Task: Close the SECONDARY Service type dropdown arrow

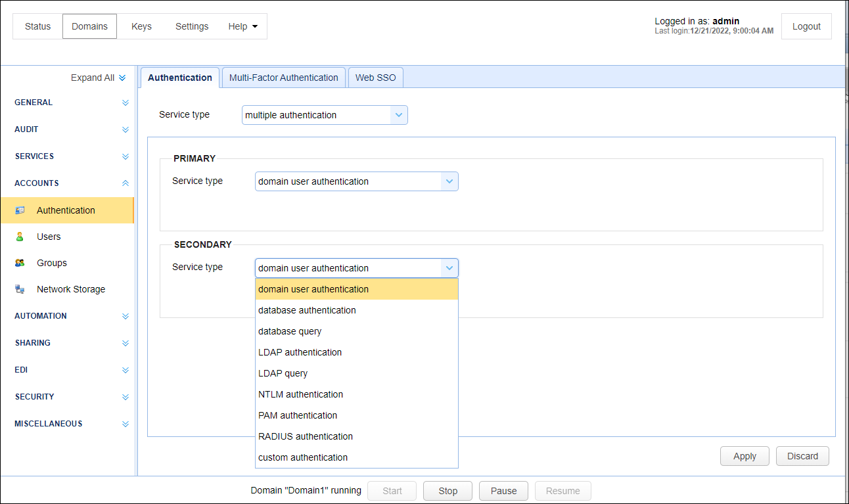Action: point(449,268)
